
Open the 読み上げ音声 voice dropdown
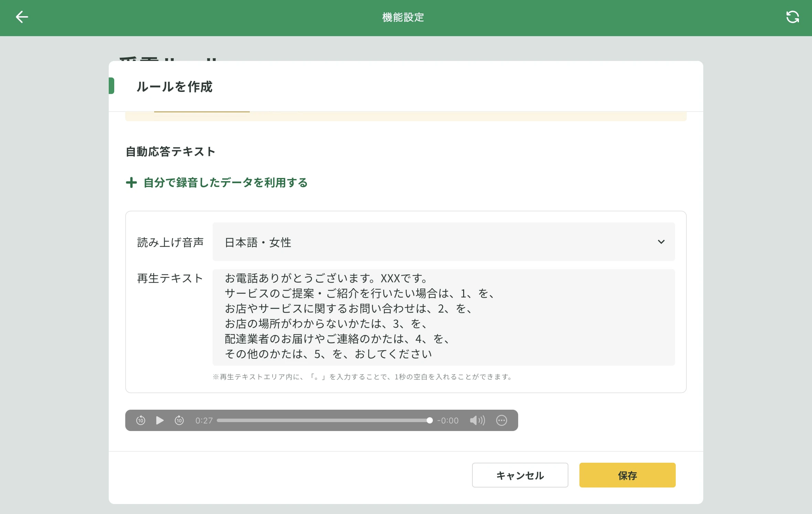[443, 242]
